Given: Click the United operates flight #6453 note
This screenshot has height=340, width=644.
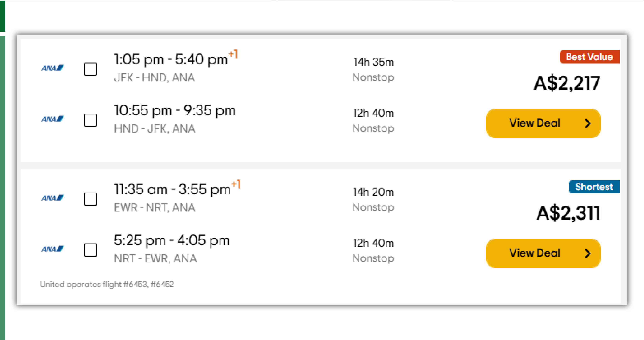Looking at the screenshot, I should click(x=107, y=284).
